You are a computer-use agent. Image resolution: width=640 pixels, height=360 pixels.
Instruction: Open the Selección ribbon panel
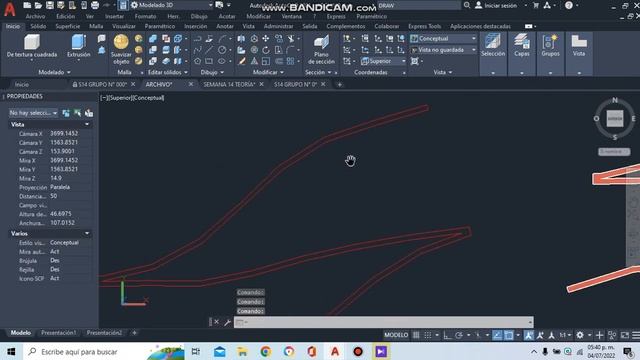(493, 46)
